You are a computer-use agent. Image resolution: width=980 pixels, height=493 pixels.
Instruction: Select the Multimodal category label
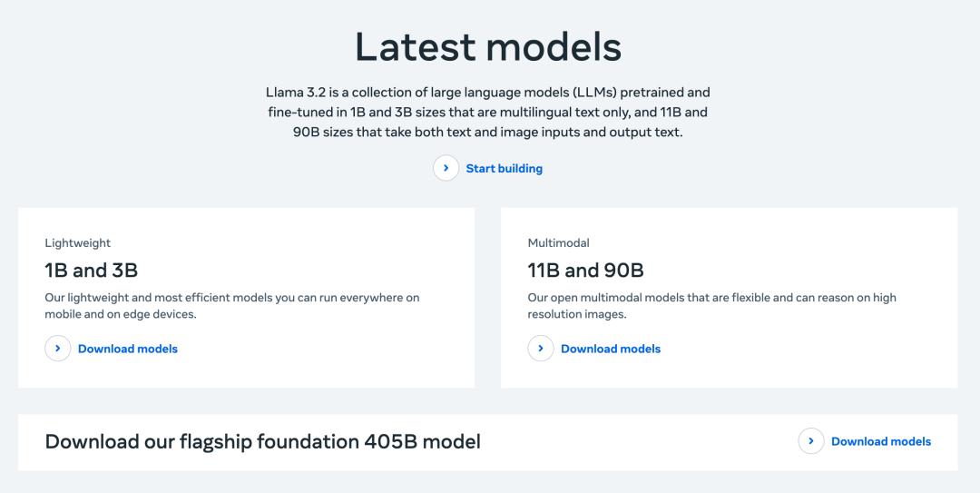558,242
